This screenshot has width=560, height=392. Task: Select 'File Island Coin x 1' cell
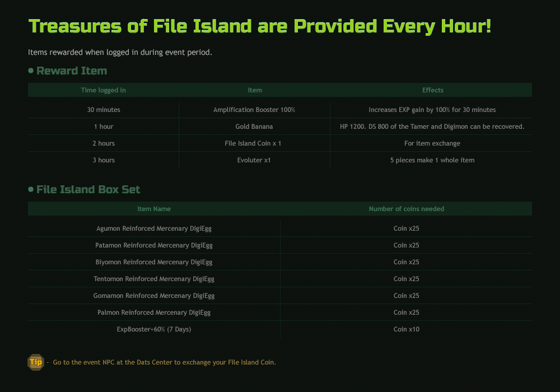[253, 143]
